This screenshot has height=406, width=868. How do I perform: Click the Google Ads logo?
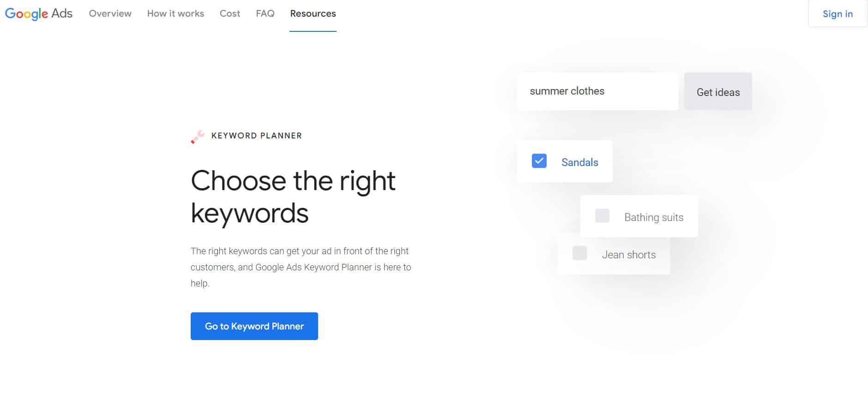coord(39,13)
